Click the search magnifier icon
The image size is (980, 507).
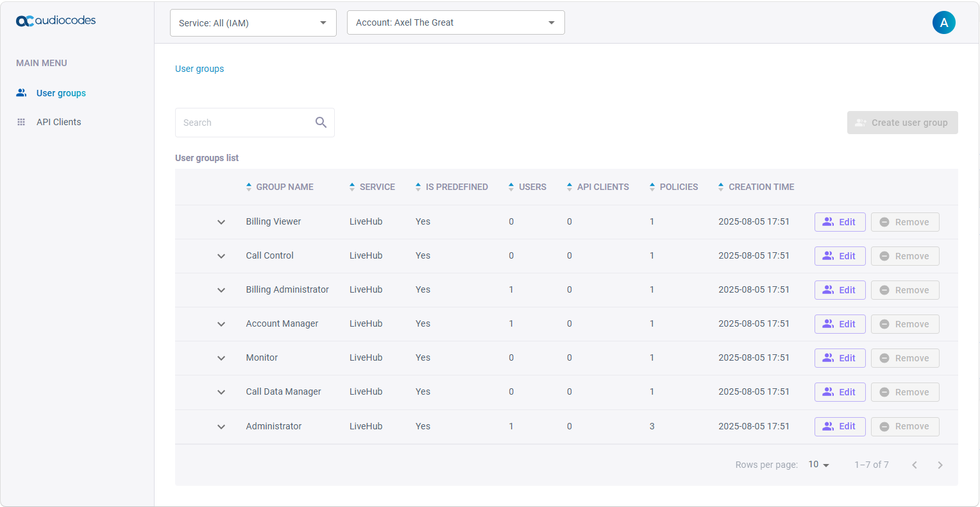click(x=321, y=122)
